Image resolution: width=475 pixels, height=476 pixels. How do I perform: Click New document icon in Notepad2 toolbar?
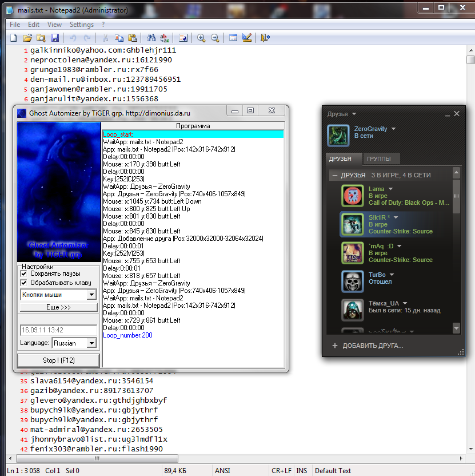click(14, 38)
